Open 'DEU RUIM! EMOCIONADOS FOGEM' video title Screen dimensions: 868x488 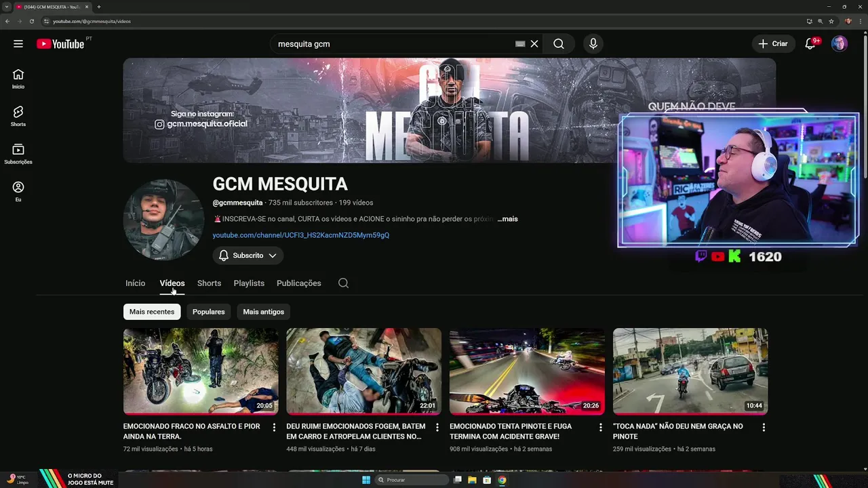356,432
